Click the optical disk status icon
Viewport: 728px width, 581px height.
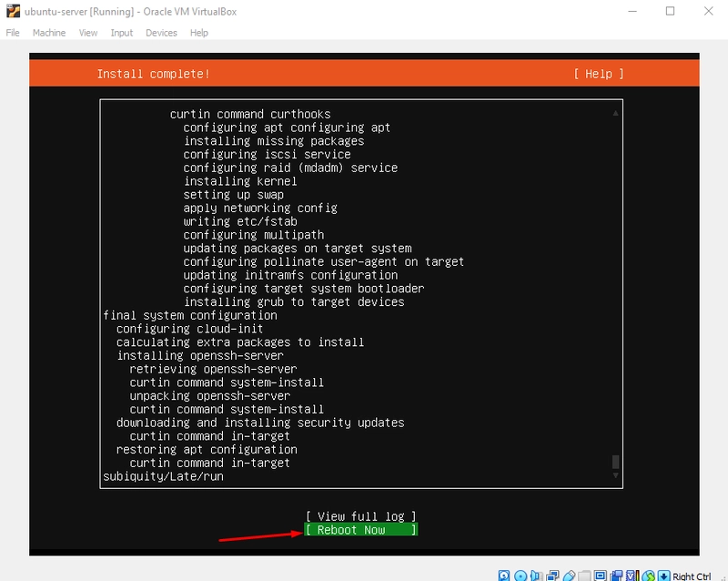[x=521, y=576]
